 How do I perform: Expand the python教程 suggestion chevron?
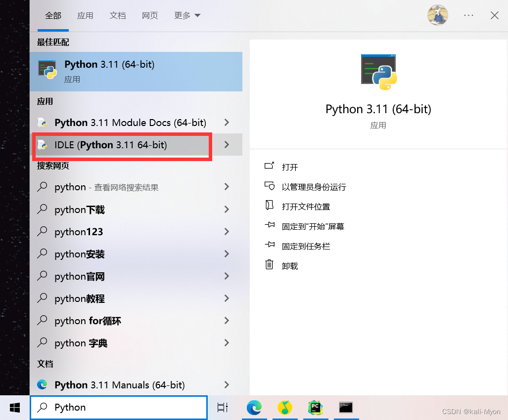tap(227, 298)
